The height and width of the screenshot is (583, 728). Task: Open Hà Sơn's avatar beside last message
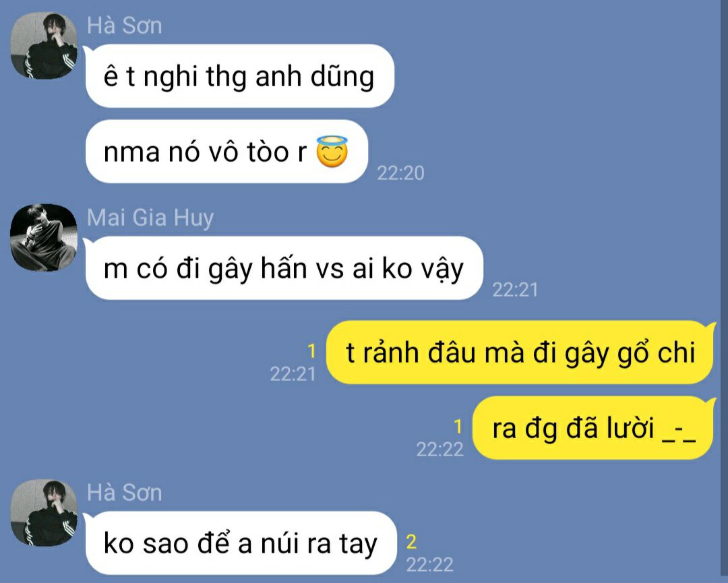44,513
